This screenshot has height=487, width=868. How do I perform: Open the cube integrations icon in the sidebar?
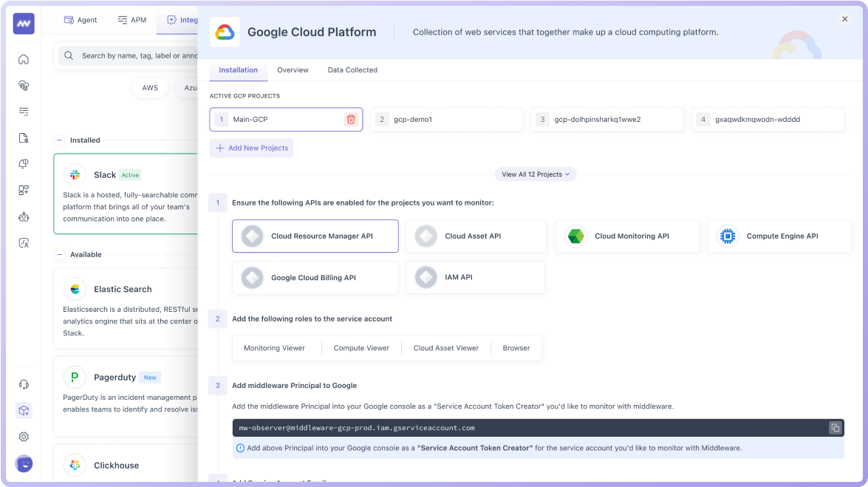24,411
